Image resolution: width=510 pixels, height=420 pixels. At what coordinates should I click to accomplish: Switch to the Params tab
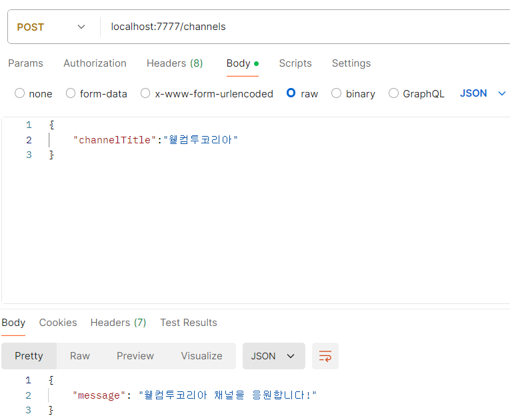click(x=25, y=63)
